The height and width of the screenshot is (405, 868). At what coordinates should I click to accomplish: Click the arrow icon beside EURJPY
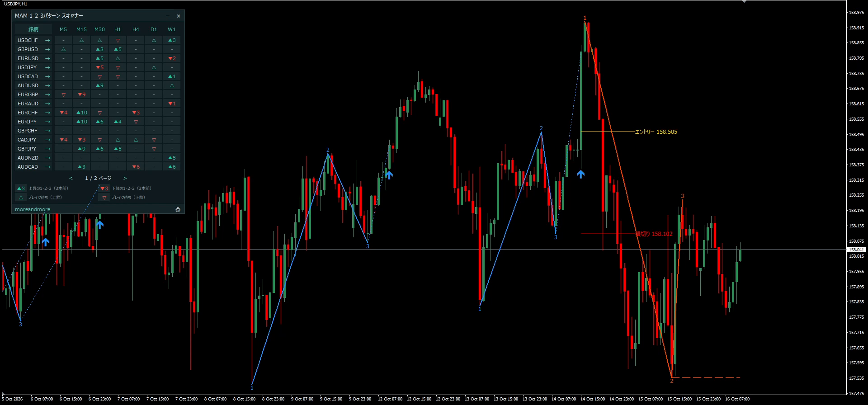coord(47,122)
